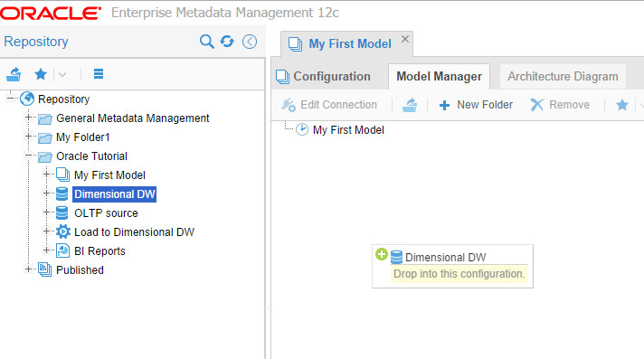The image size is (644, 359).
Task: Click the Enterprise Metadata Management 12c title
Action: (x=225, y=13)
